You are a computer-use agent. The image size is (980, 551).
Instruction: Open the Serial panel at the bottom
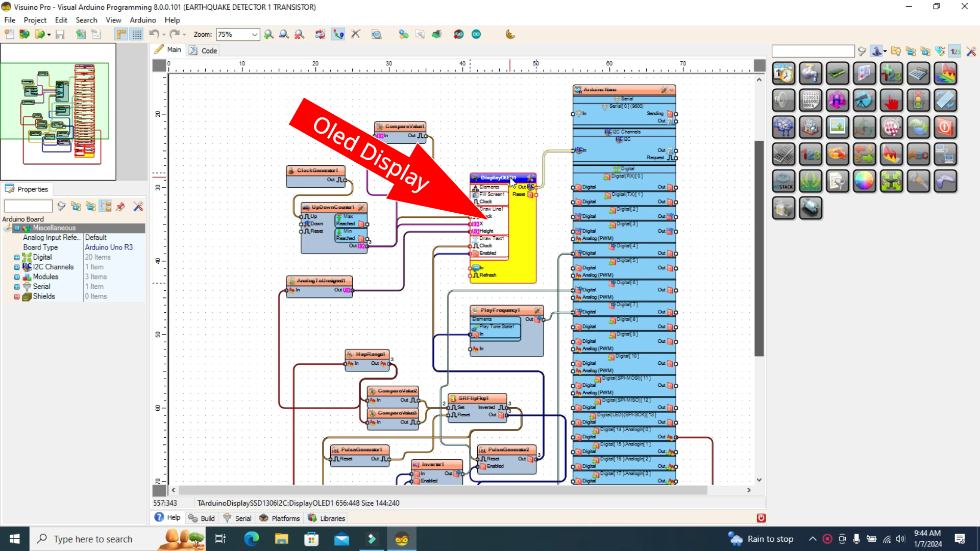[x=238, y=518]
